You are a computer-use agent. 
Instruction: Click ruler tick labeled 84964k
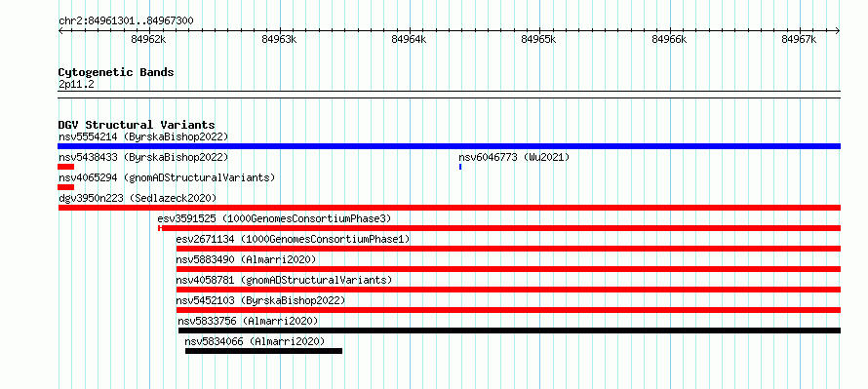(x=409, y=39)
